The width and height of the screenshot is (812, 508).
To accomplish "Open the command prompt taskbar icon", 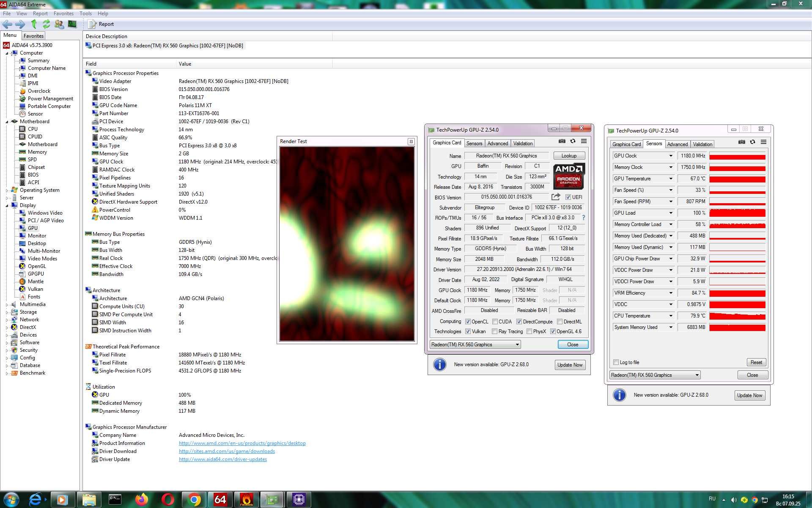I will click(115, 500).
